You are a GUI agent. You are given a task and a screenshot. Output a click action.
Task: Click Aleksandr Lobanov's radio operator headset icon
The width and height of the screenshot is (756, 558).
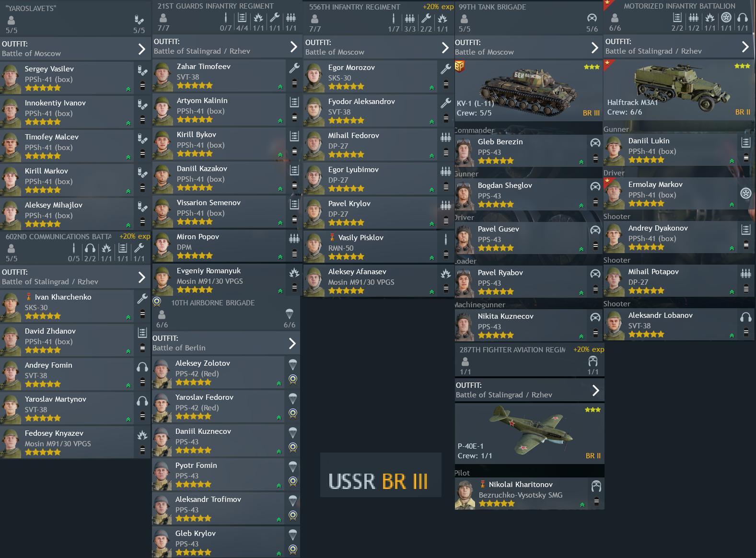tap(746, 317)
